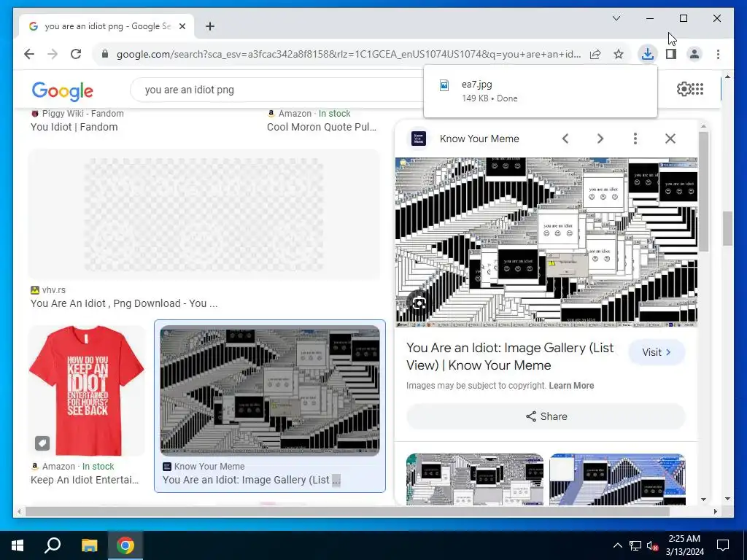Image resolution: width=747 pixels, height=560 pixels.
Task: Click the search box with query text
Action: pyautogui.click(x=276, y=90)
